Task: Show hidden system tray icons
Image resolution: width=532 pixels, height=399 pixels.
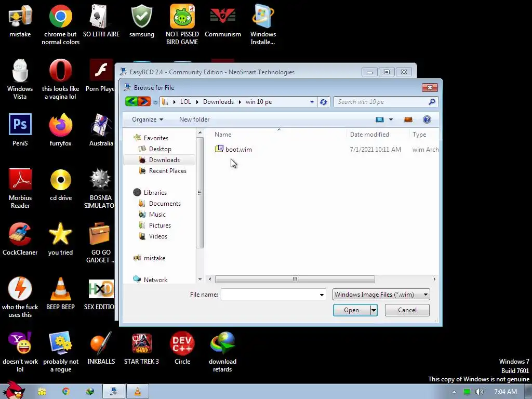Action: click(x=454, y=392)
